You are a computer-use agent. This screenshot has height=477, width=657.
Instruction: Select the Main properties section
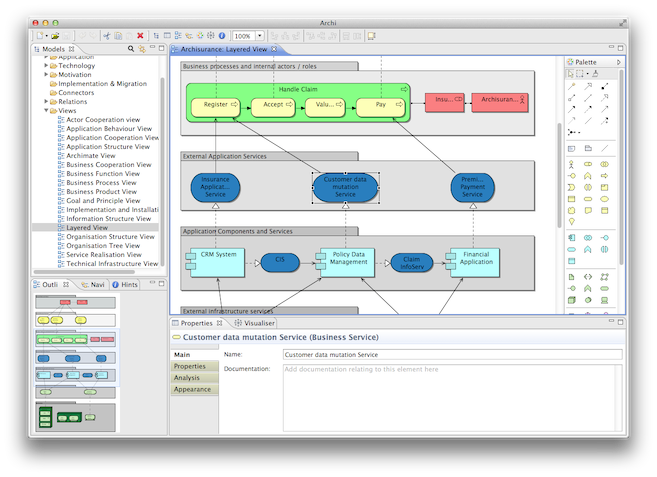click(x=194, y=355)
